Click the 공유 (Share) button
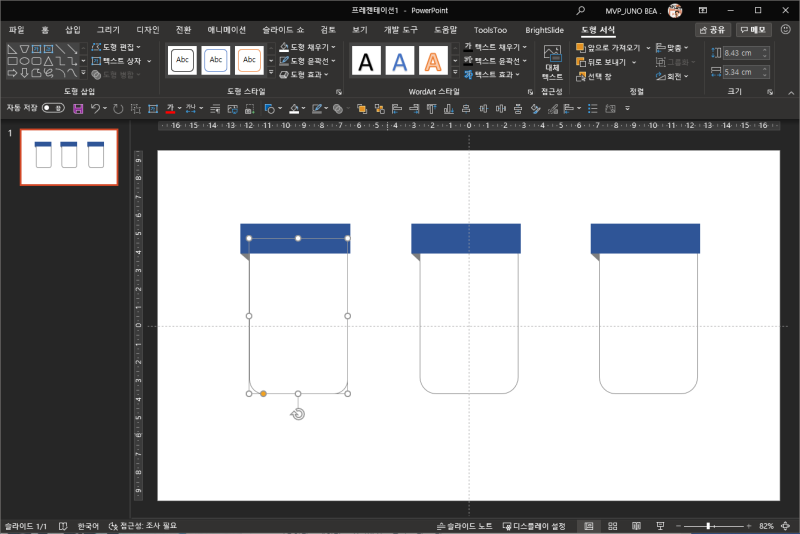Image resolution: width=800 pixels, height=534 pixels. click(x=713, y=30)
